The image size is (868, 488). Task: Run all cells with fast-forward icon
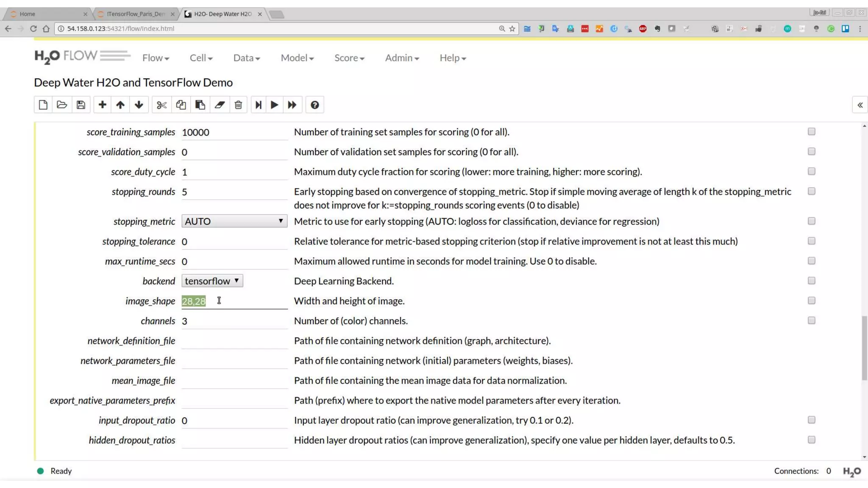pyautogui.click(x=292, y=105)
